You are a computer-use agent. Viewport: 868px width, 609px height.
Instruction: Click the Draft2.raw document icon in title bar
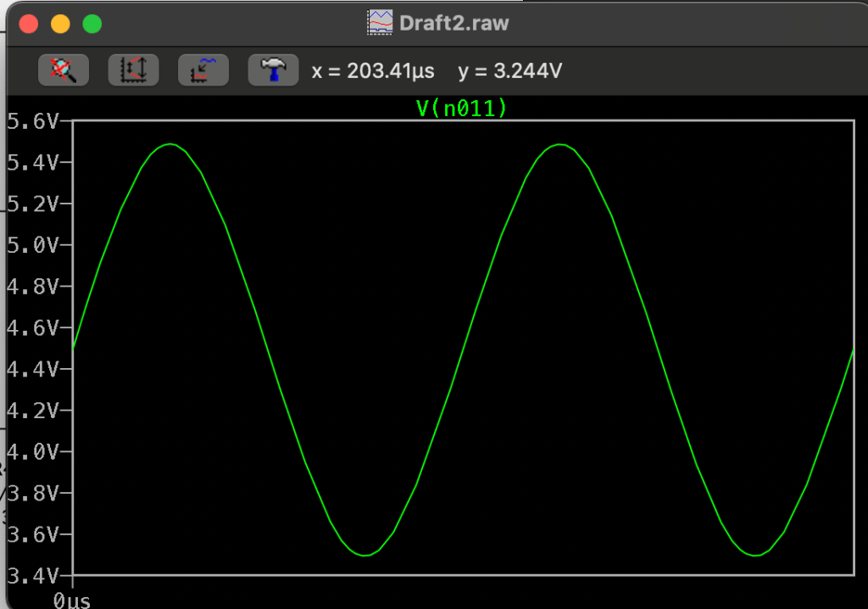click(379, 22)
